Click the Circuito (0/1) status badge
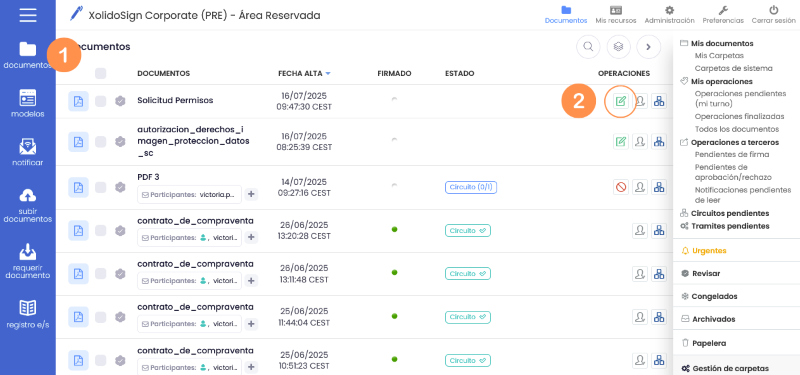The height and width of the screenshot is (375, 800). pos(471,187)
